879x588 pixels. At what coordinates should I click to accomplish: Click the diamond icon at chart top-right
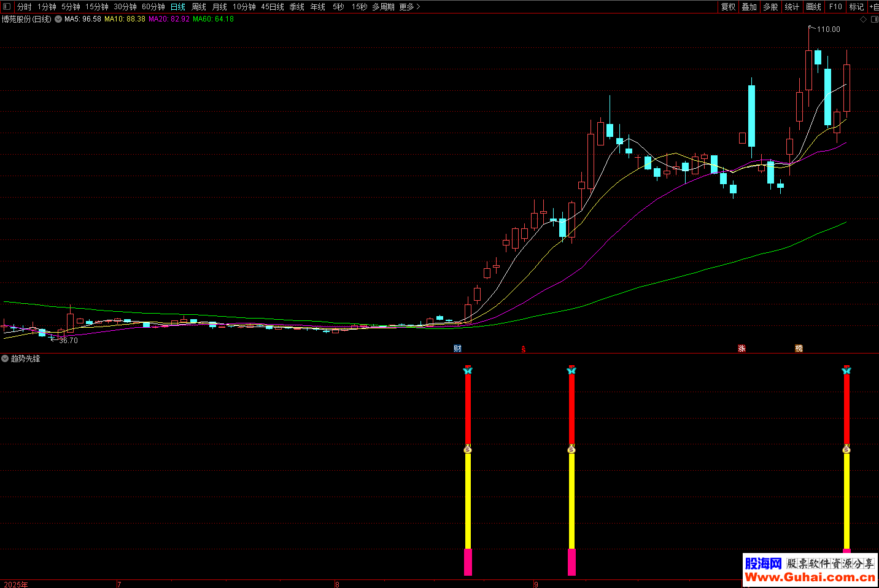[x=863, y=20]
